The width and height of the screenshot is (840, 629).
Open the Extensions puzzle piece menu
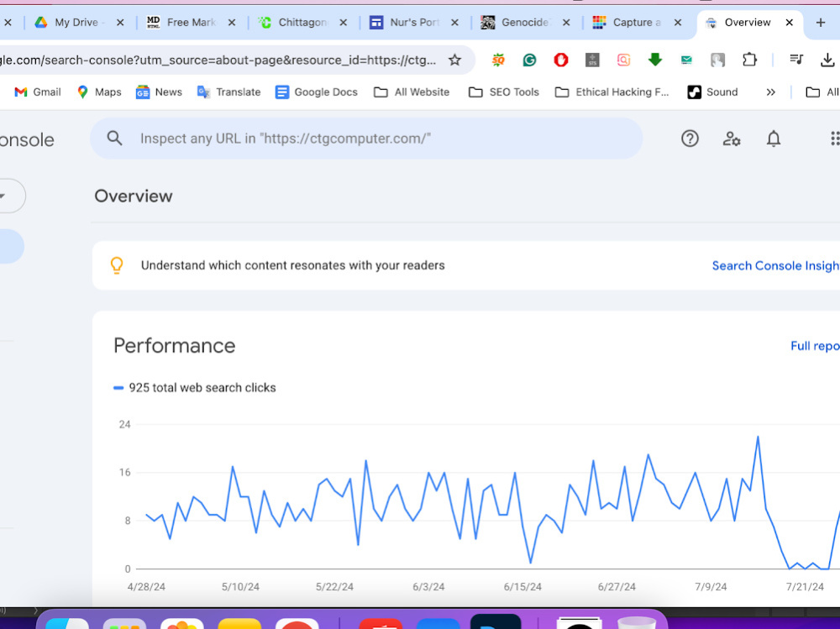click(x=749, y=60)
